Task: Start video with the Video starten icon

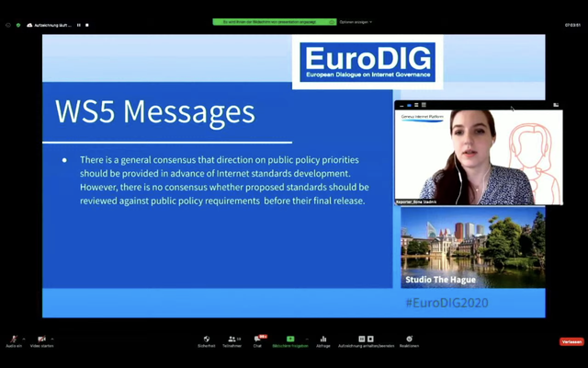Action: pyautogui.click(x=41, y=339)
